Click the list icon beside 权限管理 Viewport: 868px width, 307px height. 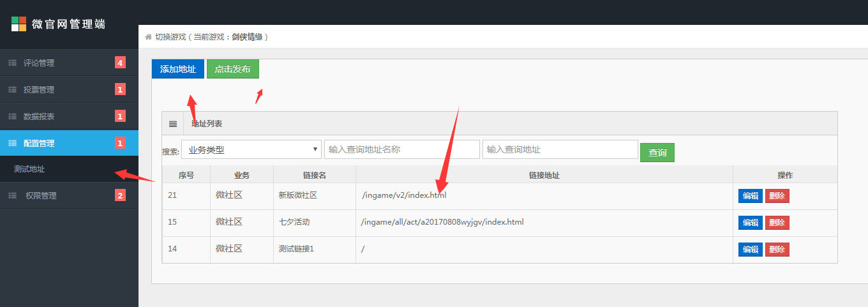pyautogui.click(x=11, y=196)
